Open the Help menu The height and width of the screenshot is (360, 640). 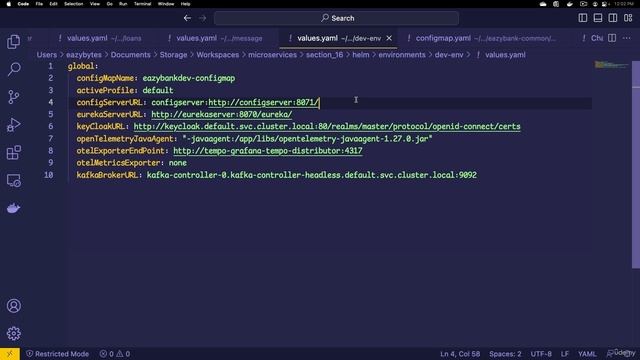coord(185,4)
